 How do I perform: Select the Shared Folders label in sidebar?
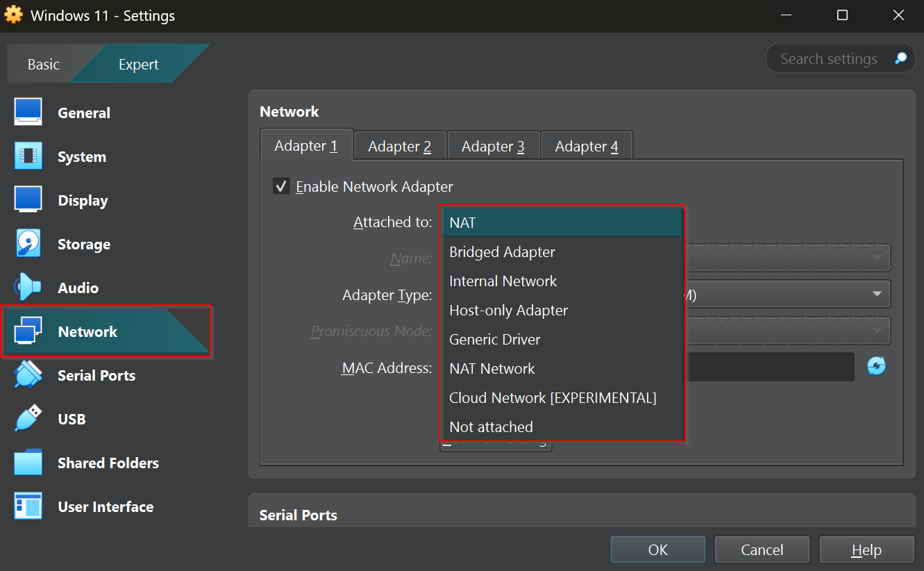point(108,463)
